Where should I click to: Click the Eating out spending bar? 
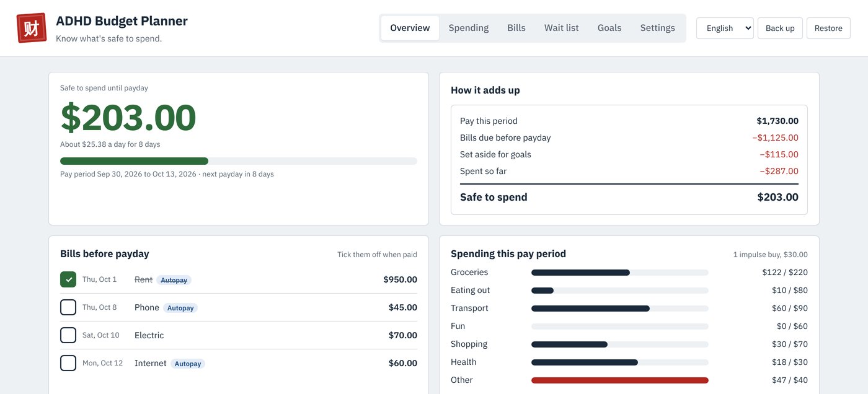[x=620, y=291]
